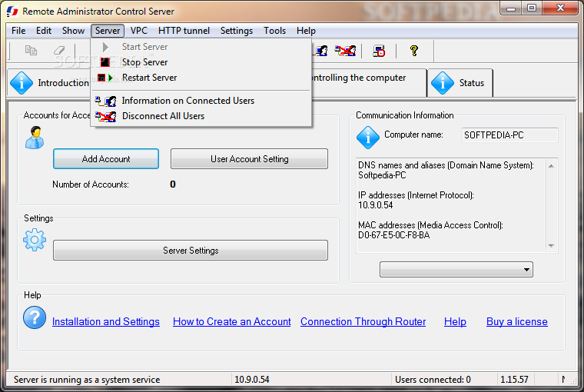Switch to the Introduction tab
This screenshot has width=584, height=392.
48,83
